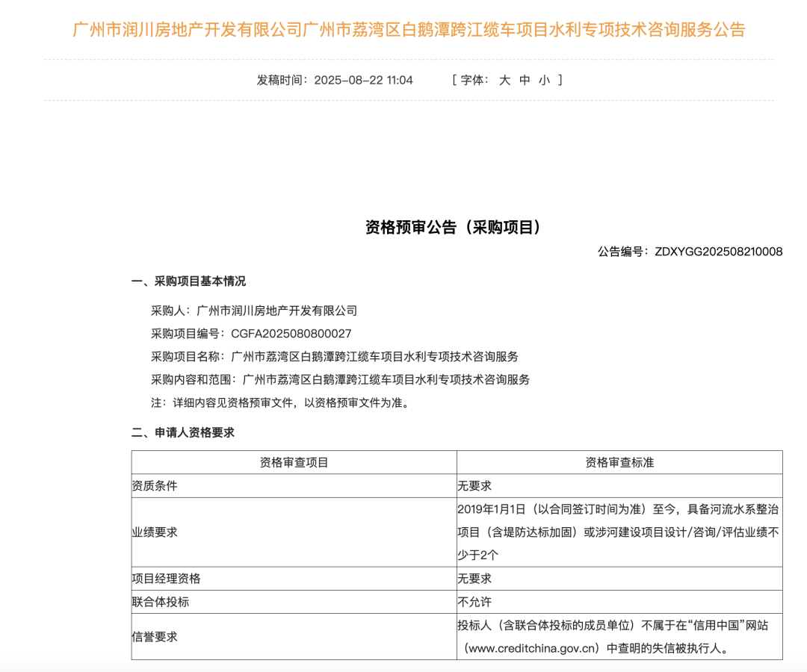Set font size to small (小)
This screenshot has height=672, width=807.
(x=544, y=80)
